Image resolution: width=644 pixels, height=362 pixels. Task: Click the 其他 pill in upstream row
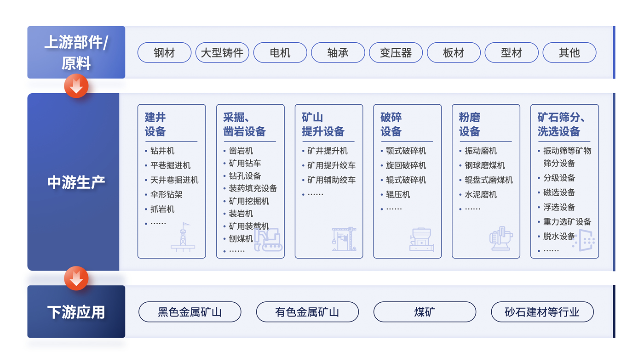(x=569, y=53)
